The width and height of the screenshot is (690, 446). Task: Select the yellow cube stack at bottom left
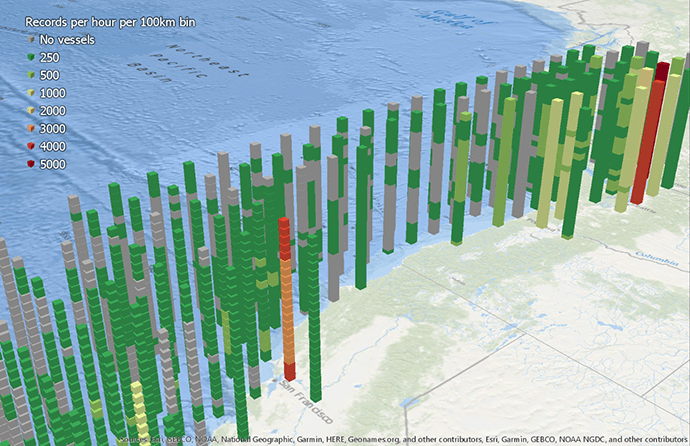click(139, 411)
